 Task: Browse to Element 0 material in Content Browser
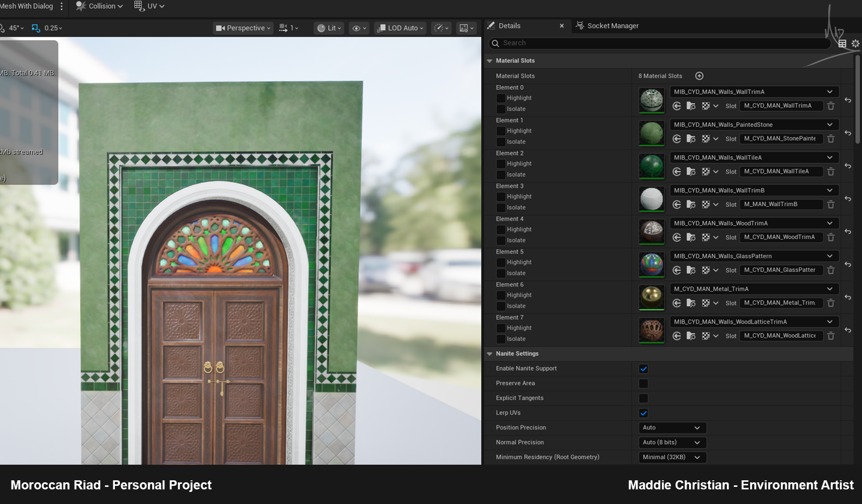pyautogui.click(x=691, y=106)
